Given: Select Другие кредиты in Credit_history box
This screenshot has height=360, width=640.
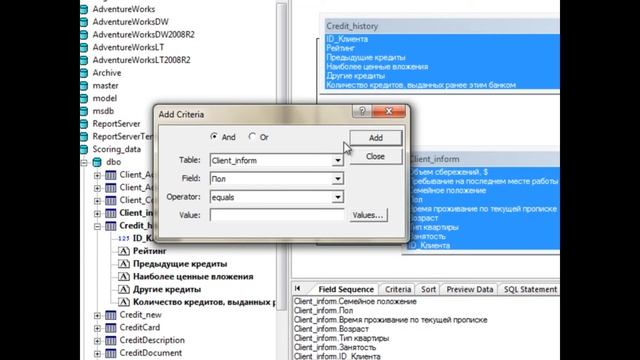Looking at the screenshot, I should pyautogui.click(x=355, y=76).
